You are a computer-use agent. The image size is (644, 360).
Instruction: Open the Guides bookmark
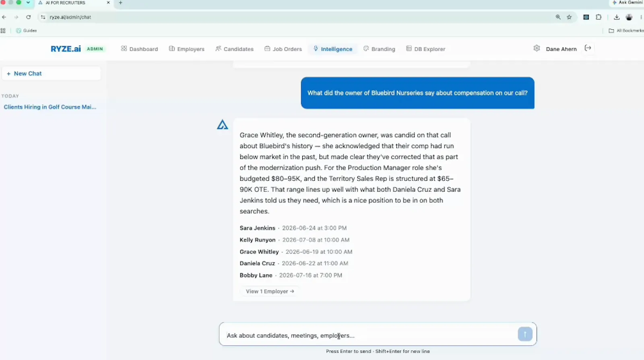27,31
